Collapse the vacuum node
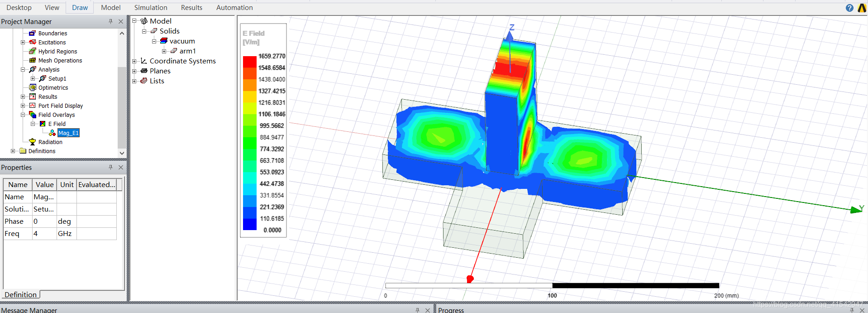The height and width of the screenshot is (313, 868). 154,41
